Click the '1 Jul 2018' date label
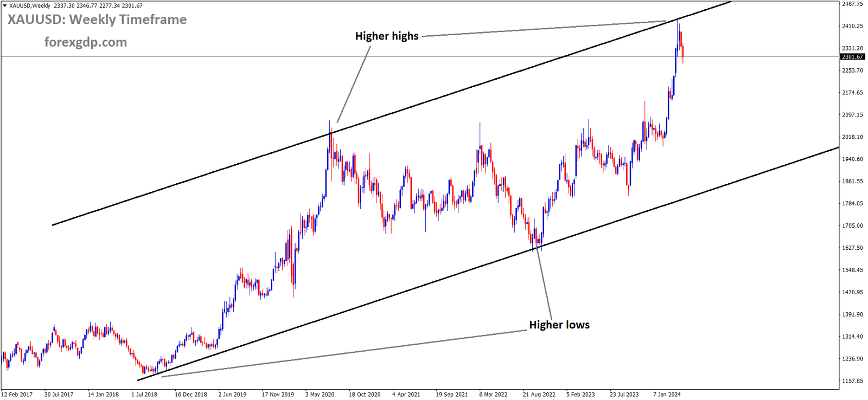868x400 pixels. pyautogui.click(x=144, y=395)
